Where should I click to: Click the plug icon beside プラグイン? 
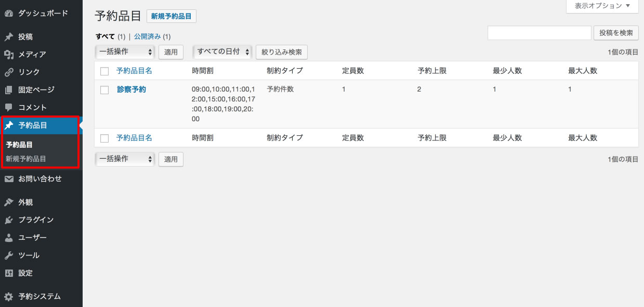click(x=9, y=220)
